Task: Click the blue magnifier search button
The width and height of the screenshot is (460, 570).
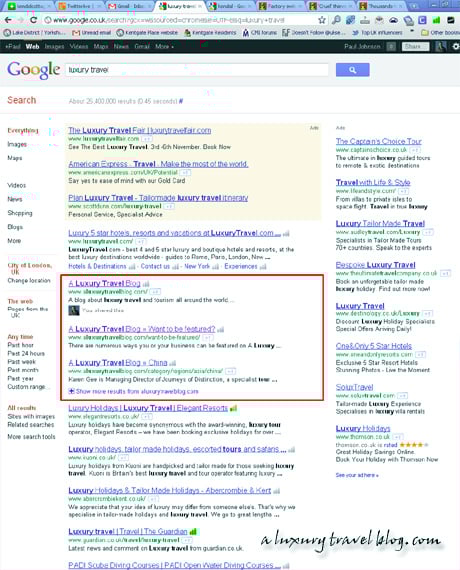Action: (x=352, y=70)
